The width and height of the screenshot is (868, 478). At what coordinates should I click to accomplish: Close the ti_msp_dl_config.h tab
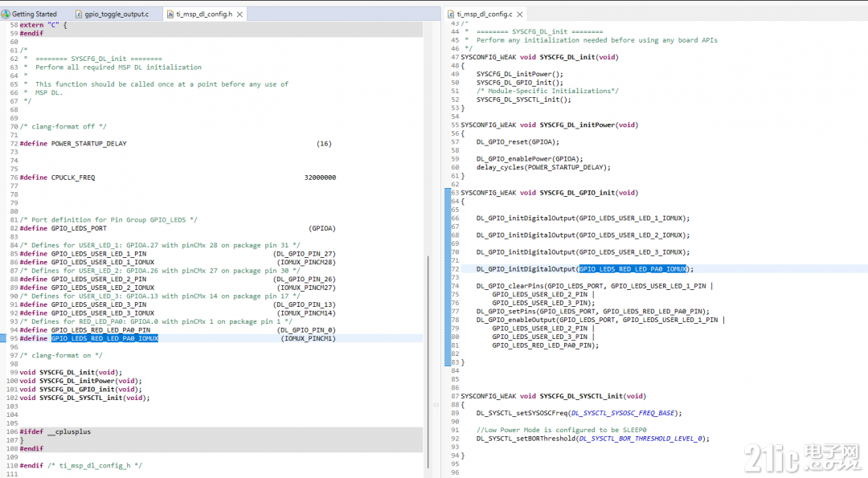pos(240,14)
